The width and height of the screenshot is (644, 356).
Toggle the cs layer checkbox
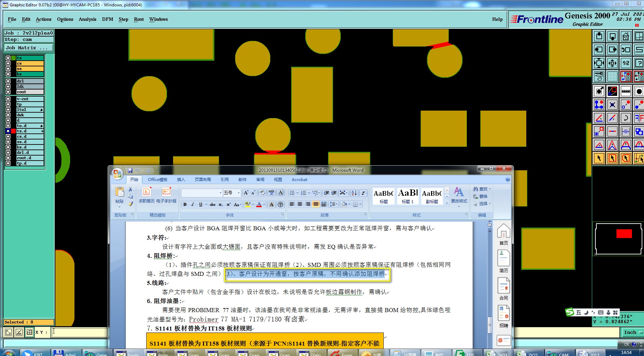(x=8, y=63)
